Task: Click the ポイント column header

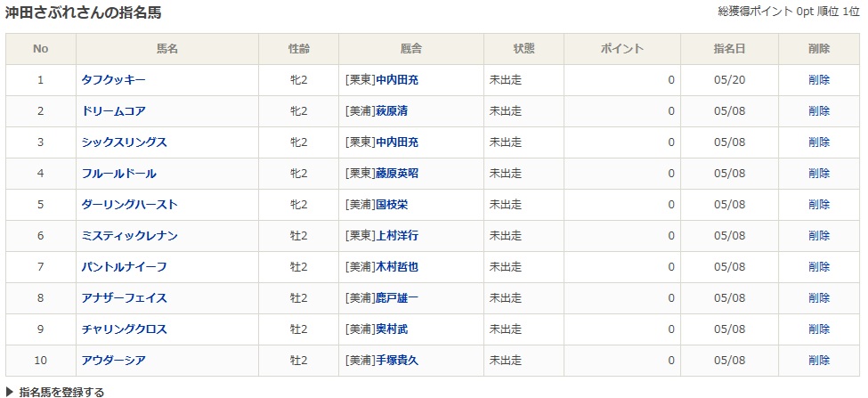Action: [622, 49]
